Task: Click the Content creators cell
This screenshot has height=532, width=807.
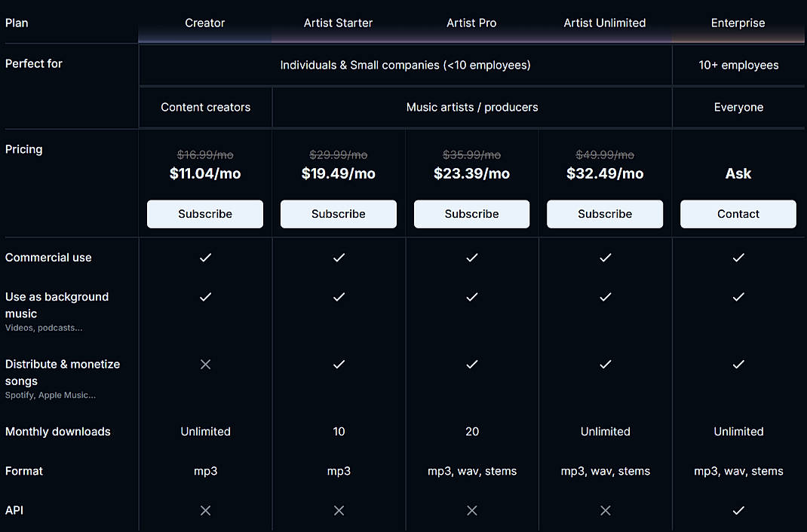Action: pyautogui.click(x=205, y=108)
